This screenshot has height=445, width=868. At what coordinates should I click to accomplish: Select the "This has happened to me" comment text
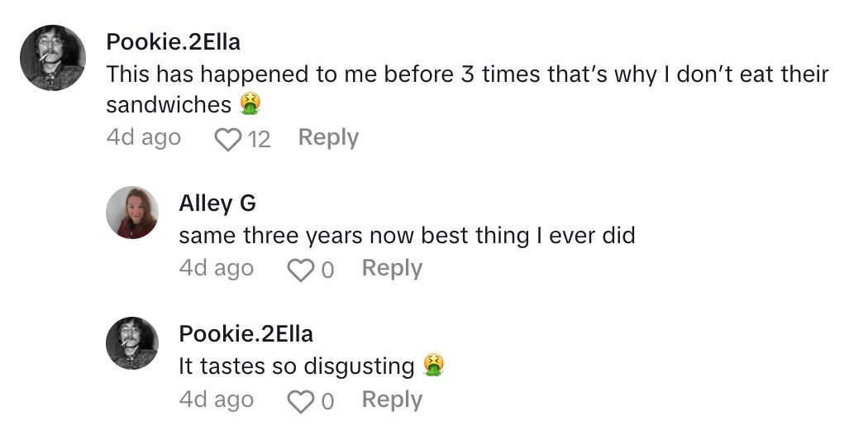pos(467,74)
